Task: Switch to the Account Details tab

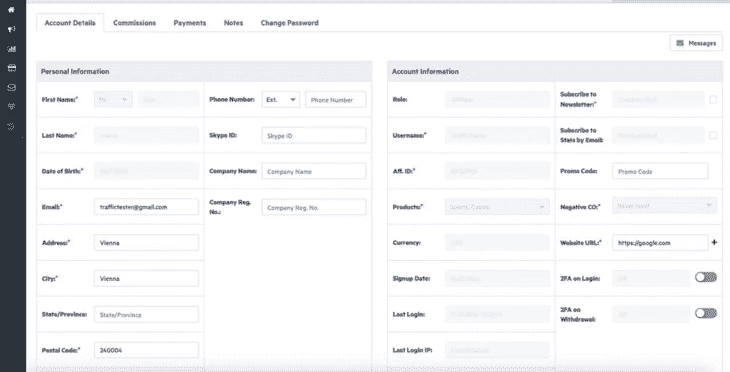Action: [x=70, y=23]
